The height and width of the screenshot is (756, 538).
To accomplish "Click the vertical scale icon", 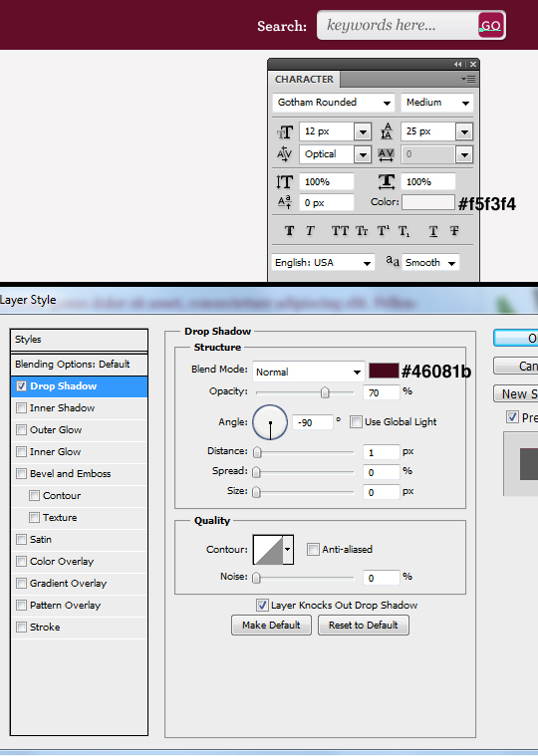I will coord(284,181).
